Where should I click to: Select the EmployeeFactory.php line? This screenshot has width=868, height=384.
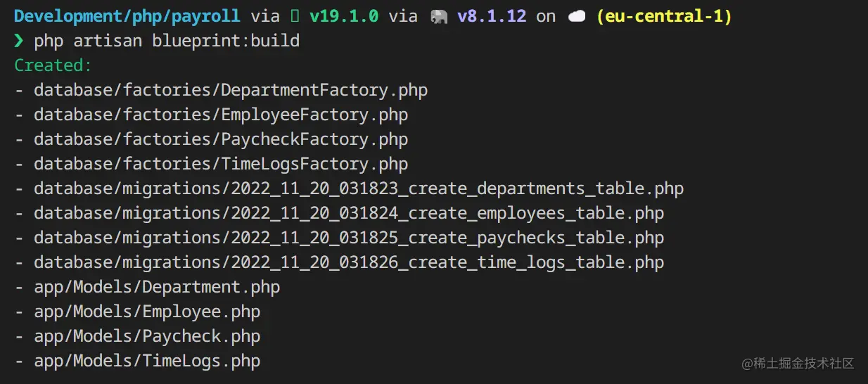[211, 115]
